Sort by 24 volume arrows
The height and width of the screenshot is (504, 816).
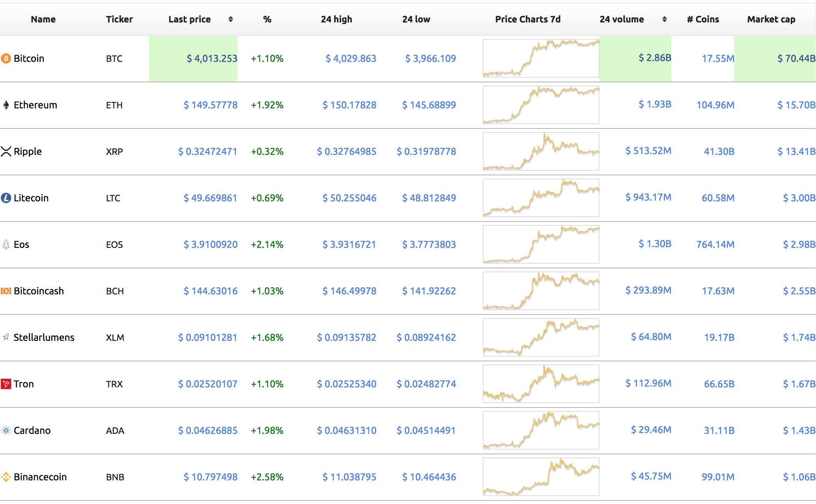[x=665, y=19]
